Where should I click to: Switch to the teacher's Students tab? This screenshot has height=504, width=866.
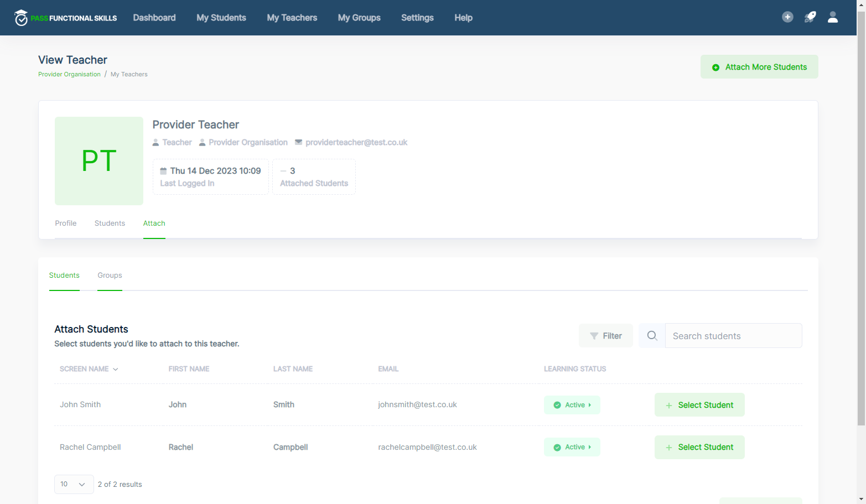110,223
